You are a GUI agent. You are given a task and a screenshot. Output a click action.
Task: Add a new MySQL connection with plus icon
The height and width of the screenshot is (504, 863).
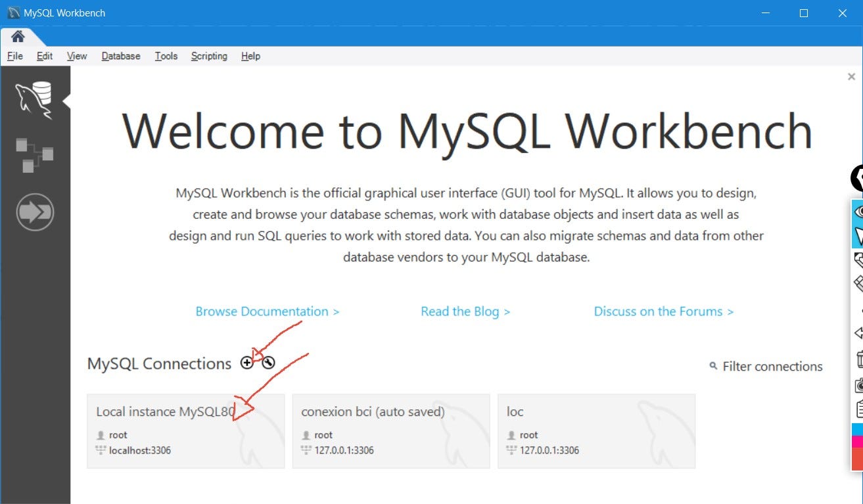coord(246,362)
